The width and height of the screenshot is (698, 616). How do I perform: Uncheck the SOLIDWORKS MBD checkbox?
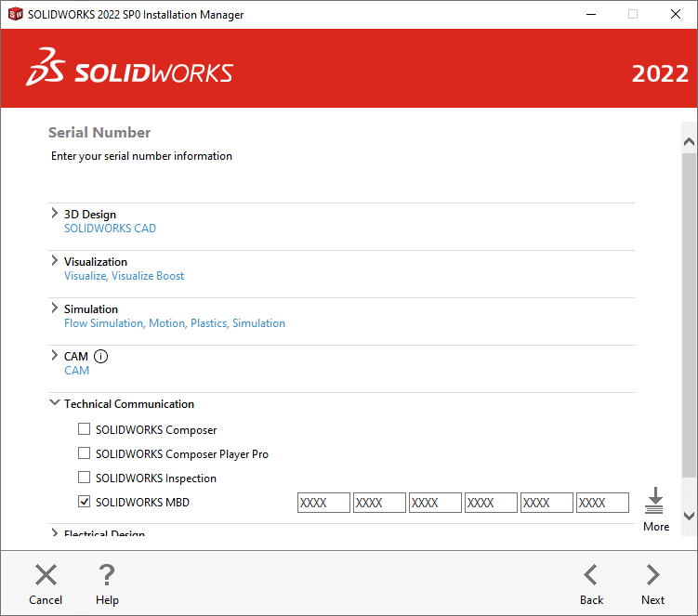pyautogui.click(x=85, y=502)
